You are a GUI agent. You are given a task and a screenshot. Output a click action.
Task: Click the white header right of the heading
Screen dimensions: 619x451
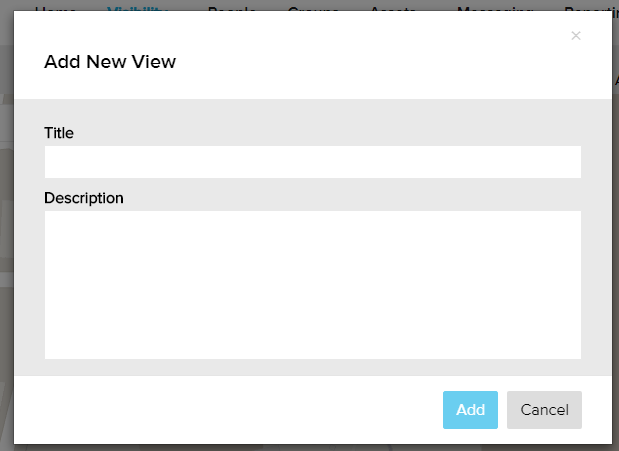(x=380, y=62)
